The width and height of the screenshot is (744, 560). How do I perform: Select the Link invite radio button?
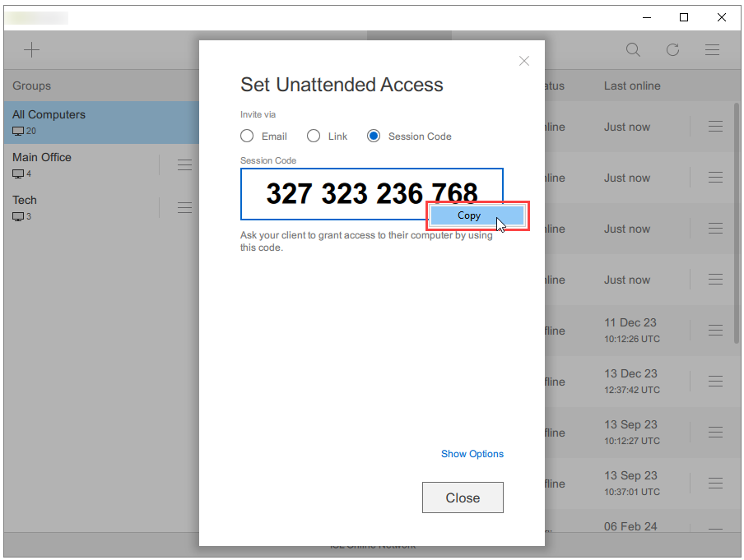click(x=314, y=136)
